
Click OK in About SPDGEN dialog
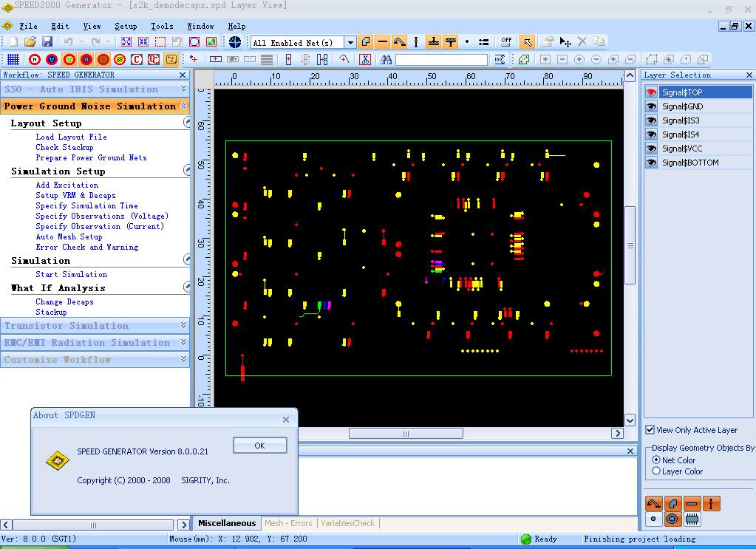tap(260, 446)
